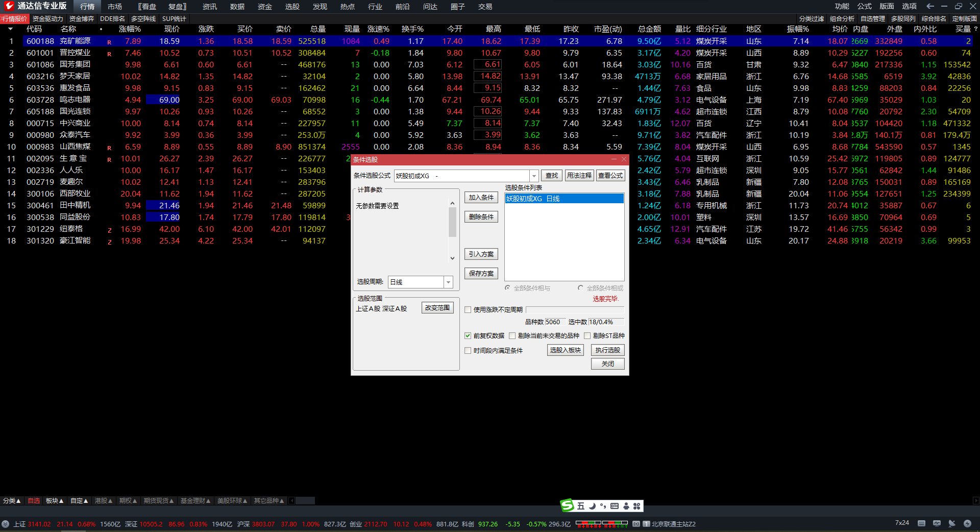This screenshot has width=980, height=532.
Task: Click the 选股入板块 button
Action: (565, 350)
